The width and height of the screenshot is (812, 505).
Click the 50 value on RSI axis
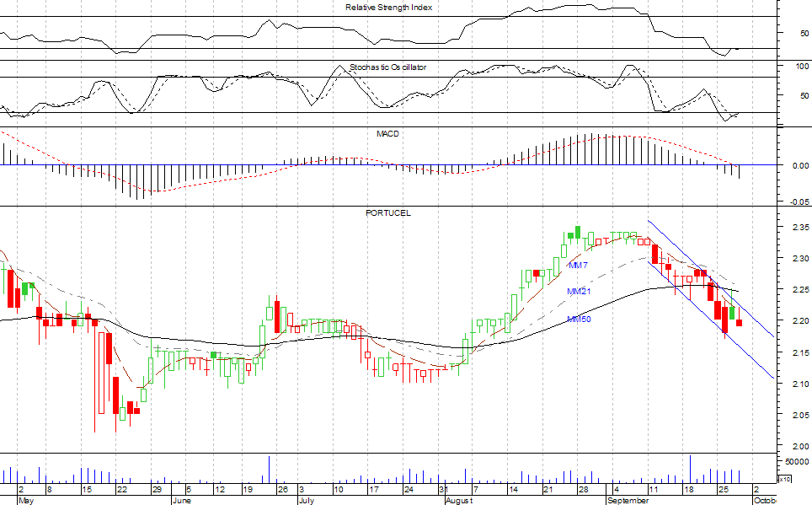(804, 33)
